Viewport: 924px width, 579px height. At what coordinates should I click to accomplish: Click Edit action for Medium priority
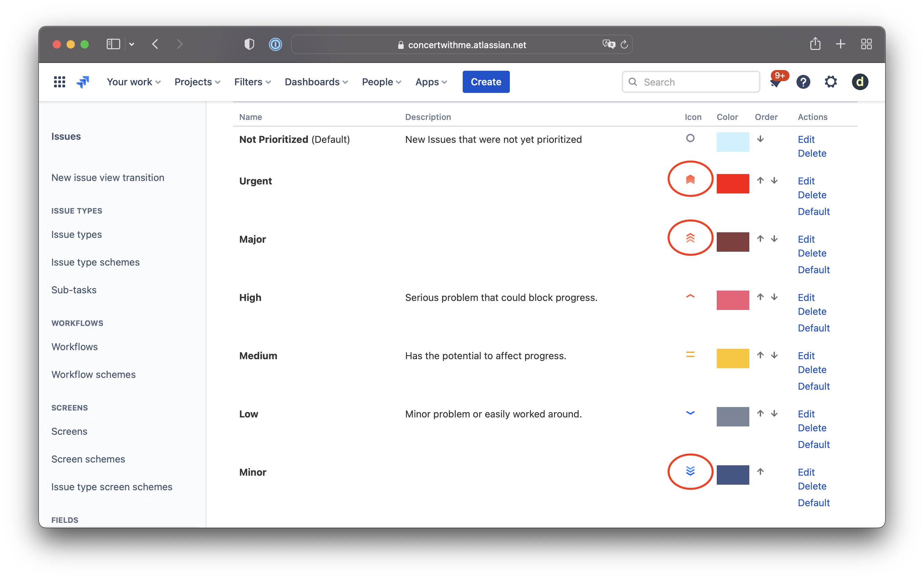(x=807, y=355)
